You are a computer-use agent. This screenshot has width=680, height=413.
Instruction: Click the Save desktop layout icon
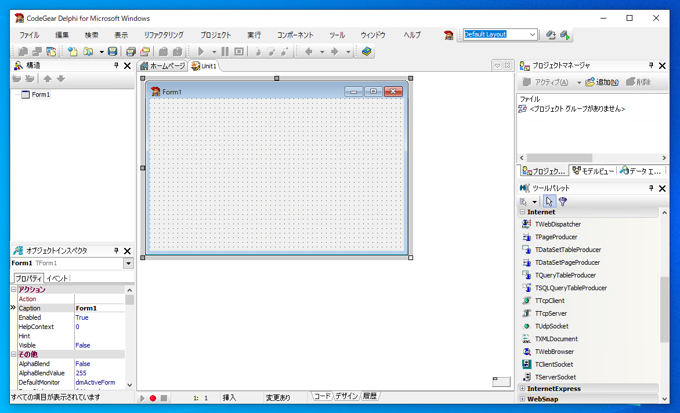[551, 35]
